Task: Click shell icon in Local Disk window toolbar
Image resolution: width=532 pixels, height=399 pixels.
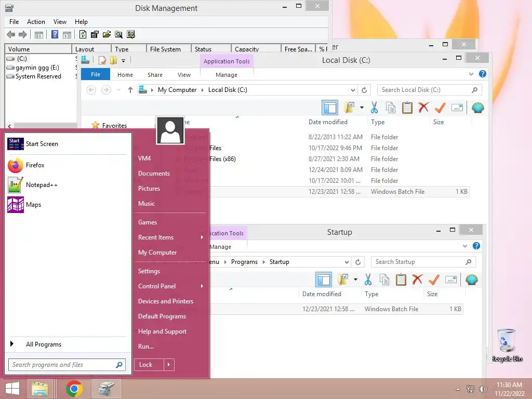Action: pos(478,108)
